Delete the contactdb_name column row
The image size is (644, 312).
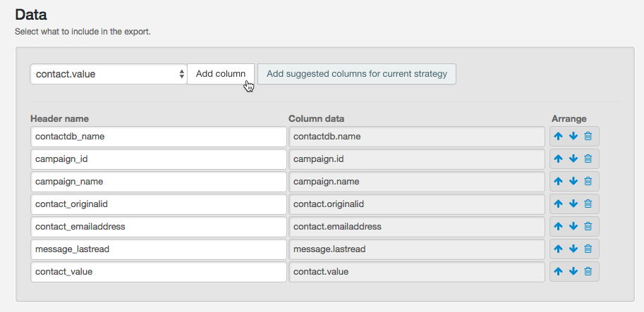[588, 137]
